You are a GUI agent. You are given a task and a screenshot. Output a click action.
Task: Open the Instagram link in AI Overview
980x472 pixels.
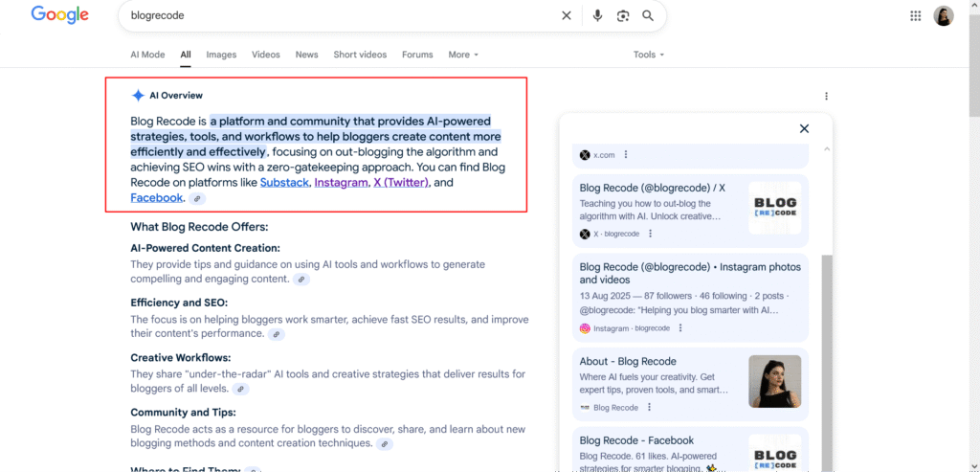[341, 182]
